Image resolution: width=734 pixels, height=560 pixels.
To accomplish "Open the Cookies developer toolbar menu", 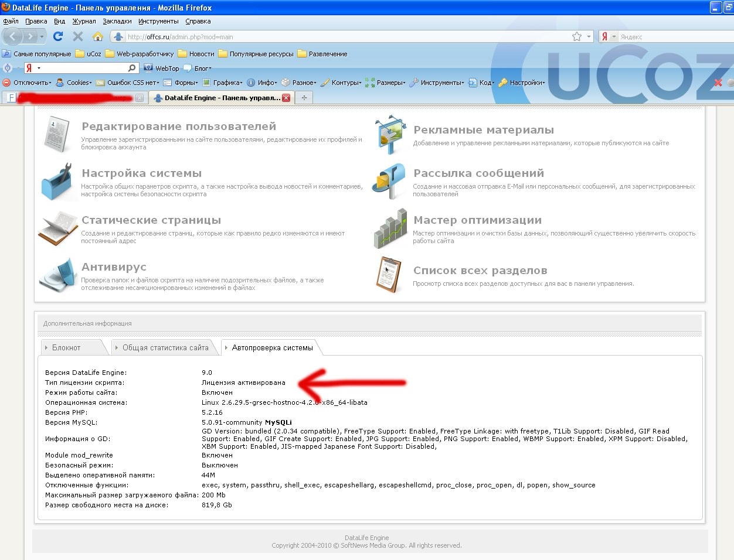I will pyautogui.click(x=74, y=83).
